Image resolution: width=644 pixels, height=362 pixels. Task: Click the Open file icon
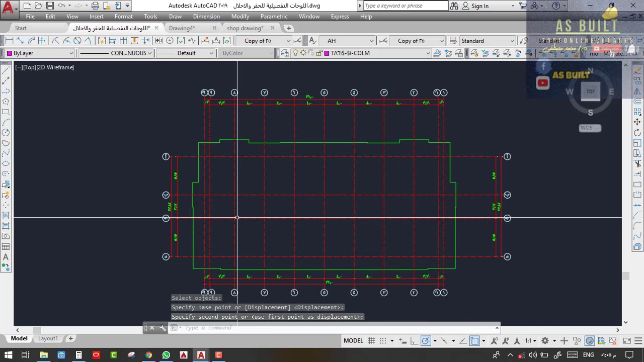(x=39, y=6)
